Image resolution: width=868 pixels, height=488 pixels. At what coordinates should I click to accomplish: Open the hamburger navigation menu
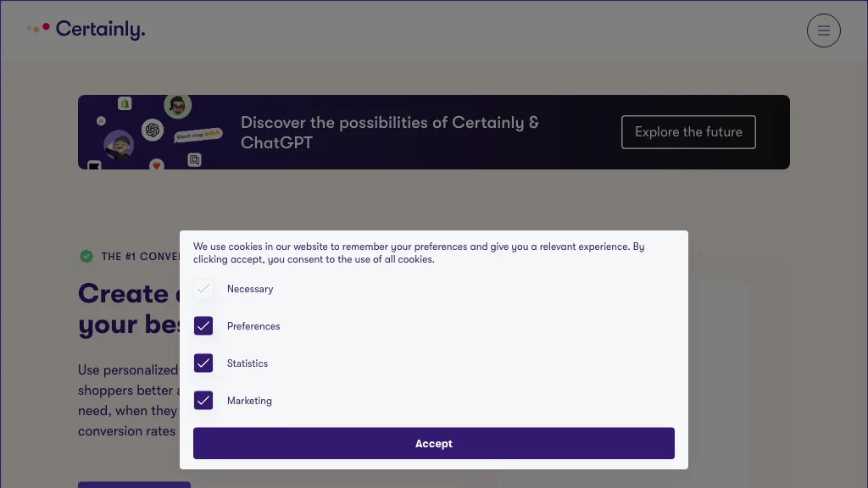tap(823, 30)
